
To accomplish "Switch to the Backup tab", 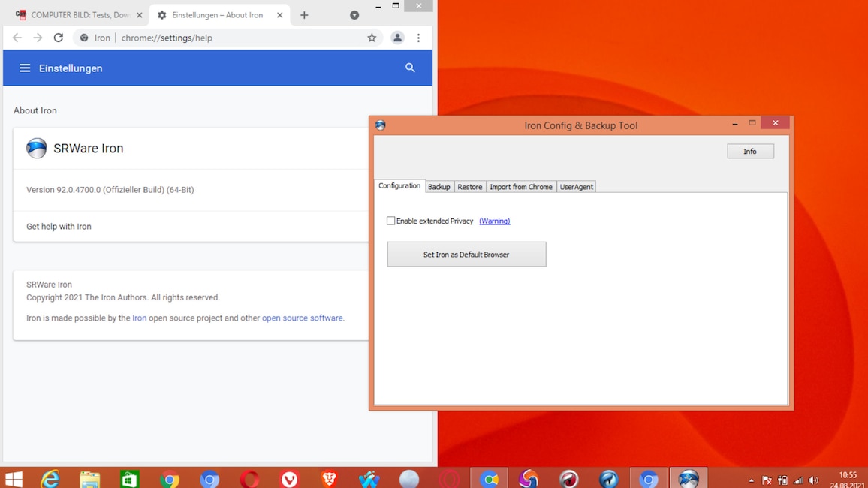I will point(439,187).
